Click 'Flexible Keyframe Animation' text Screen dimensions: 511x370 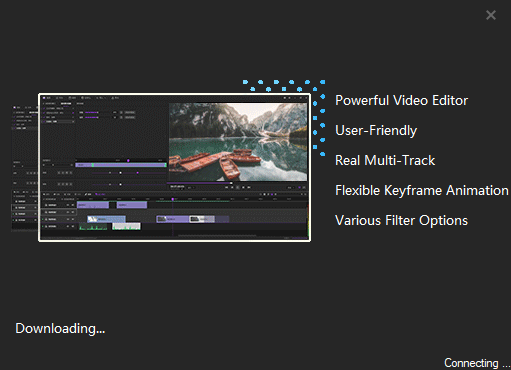coord(422,190)
